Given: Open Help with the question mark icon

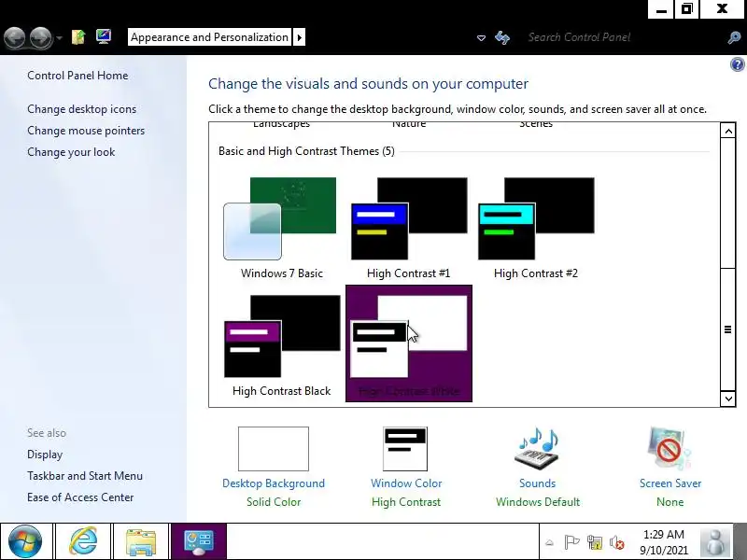Looking at the screenshot, I should 737,64.
